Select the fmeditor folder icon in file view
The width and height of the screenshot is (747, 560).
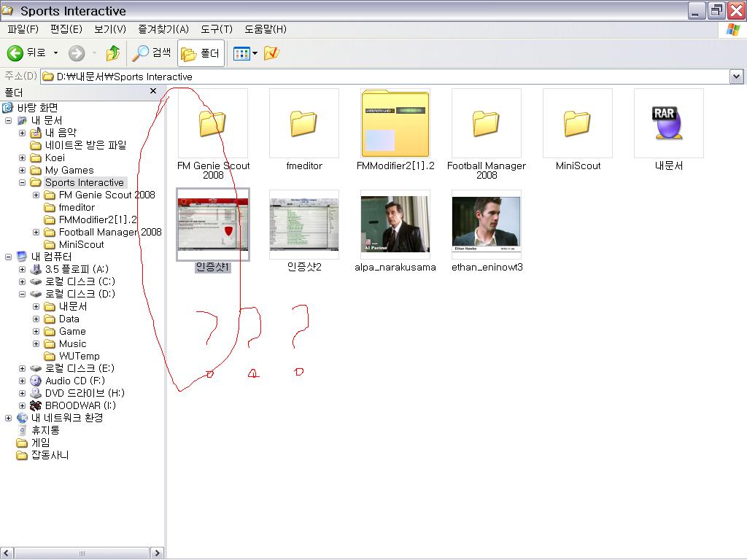304,122
